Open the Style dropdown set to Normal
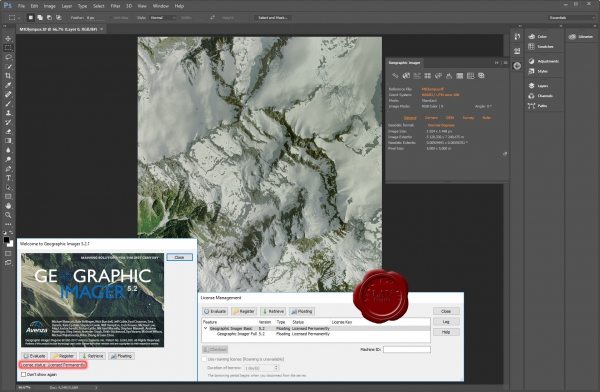 click(163, 18)
